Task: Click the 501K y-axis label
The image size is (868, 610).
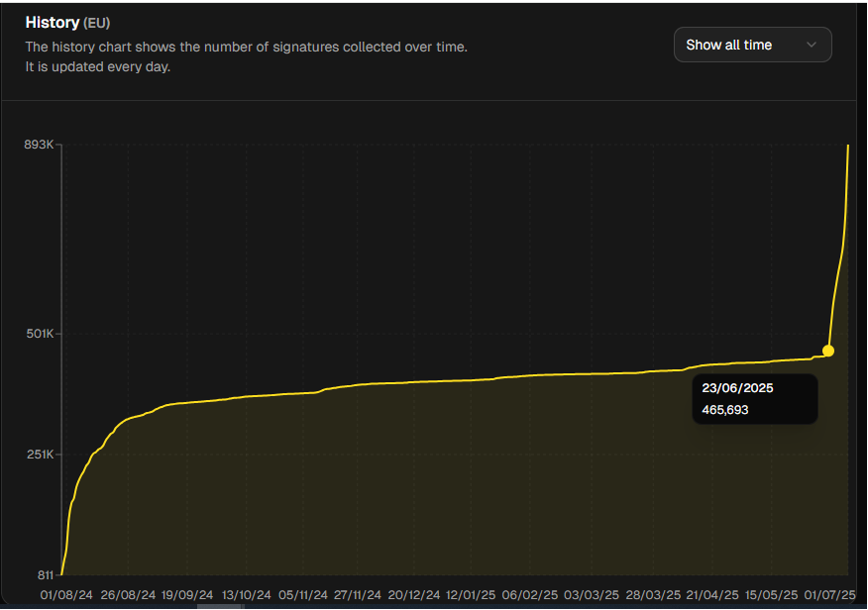Action: (40, 334)
